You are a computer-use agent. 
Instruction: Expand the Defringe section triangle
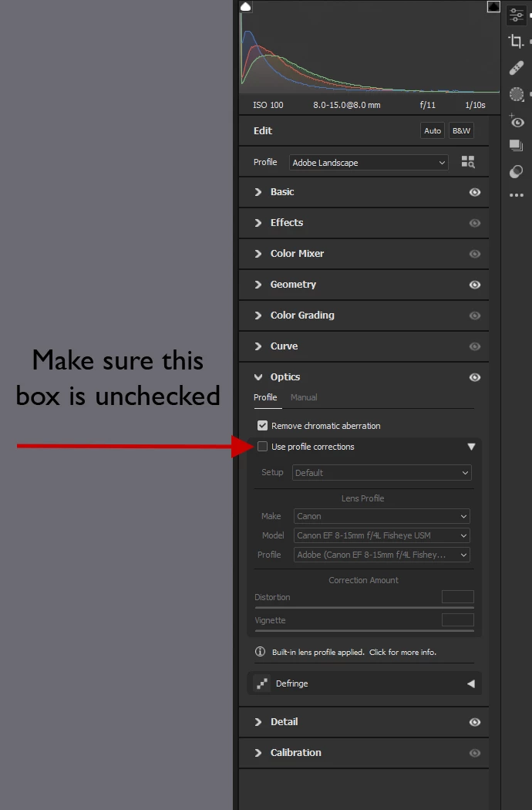471,683
